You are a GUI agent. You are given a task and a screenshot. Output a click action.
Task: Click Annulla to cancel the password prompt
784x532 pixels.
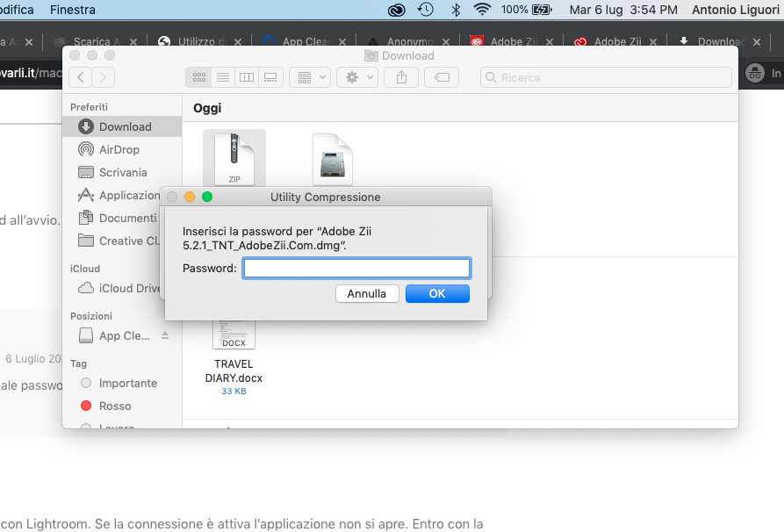pos(367,293)
